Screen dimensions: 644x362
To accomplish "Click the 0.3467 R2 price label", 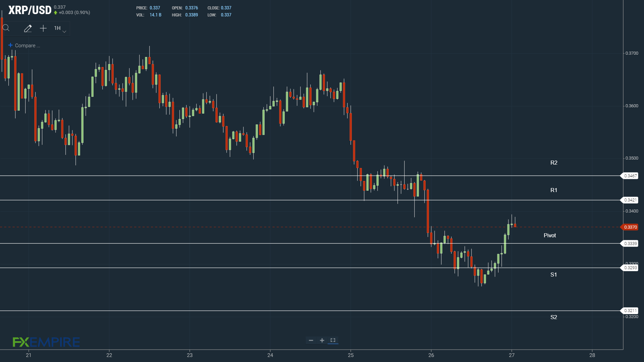I will point(630,176).
